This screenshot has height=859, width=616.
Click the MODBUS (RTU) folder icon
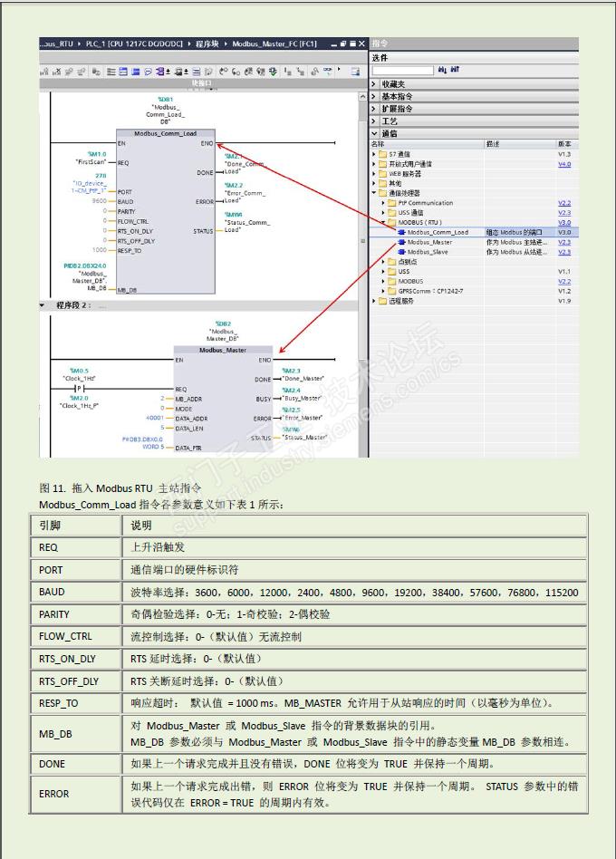click(392, 222)
